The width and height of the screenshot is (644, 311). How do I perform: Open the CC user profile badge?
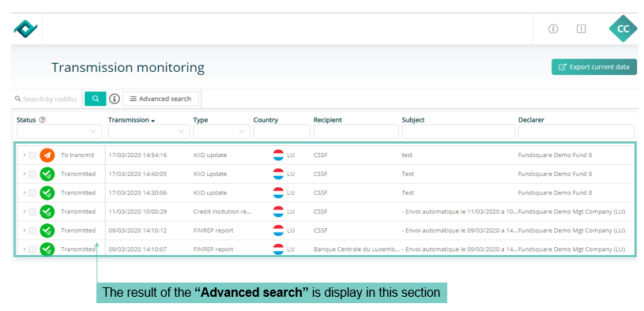pyautogui.click(x=623, y=28)
